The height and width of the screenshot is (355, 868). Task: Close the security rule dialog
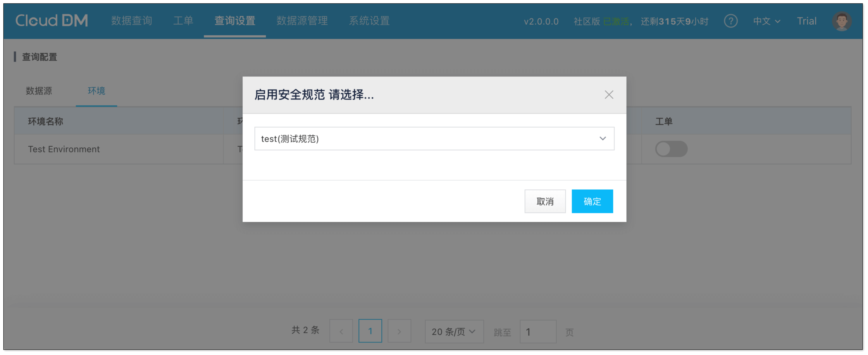[x=609, y=95]
